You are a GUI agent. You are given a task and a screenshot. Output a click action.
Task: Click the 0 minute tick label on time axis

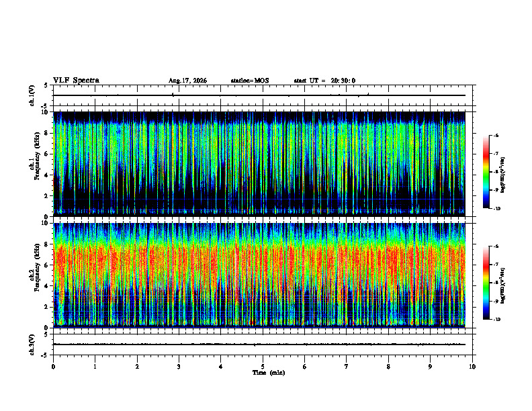pyautogui.click(x=53, y=367)
